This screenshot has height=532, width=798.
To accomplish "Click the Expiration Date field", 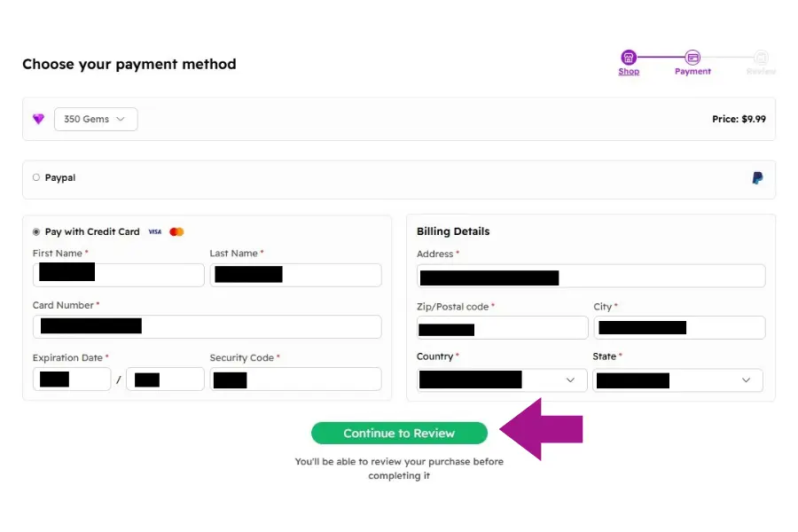I will [x=72, y=379].
